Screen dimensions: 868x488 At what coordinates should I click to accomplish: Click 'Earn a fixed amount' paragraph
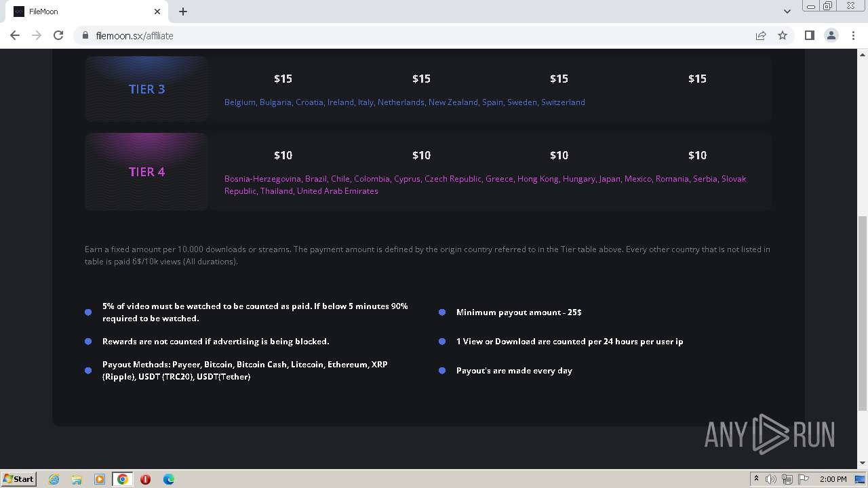(x=427, y=256)
